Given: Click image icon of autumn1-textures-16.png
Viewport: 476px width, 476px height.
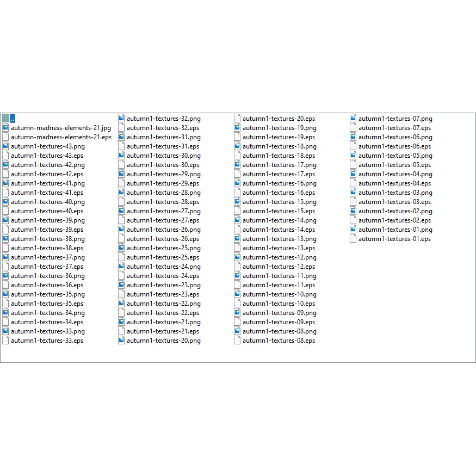Looking at the screenshot, I should (237, 183).
